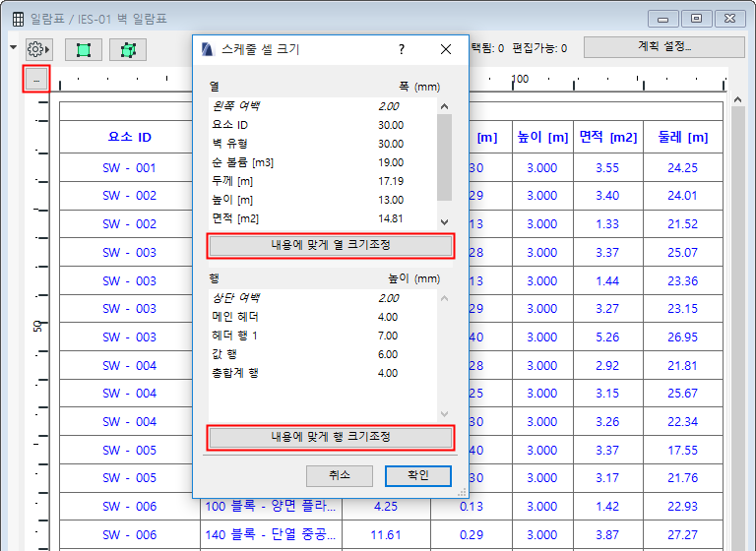Click the 높이 [m] column header in schedule
The width and height of the screenshot is (756, 551).
(542, 137)
